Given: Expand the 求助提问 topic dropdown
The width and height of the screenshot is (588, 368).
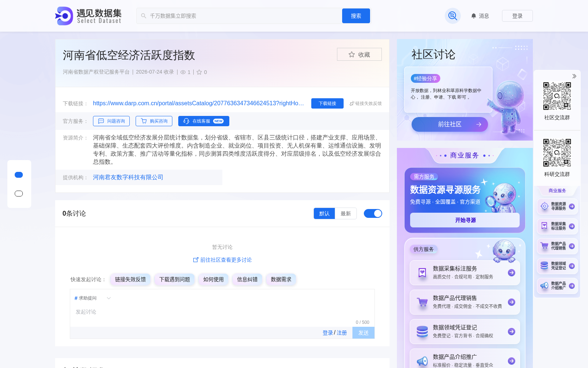Looking at the screenshot, I should [93, 298].
